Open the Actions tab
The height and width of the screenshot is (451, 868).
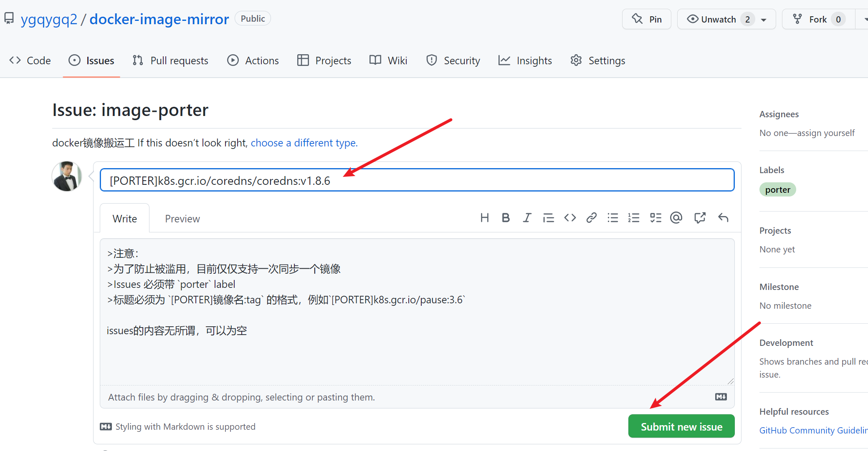pos(253,60)
